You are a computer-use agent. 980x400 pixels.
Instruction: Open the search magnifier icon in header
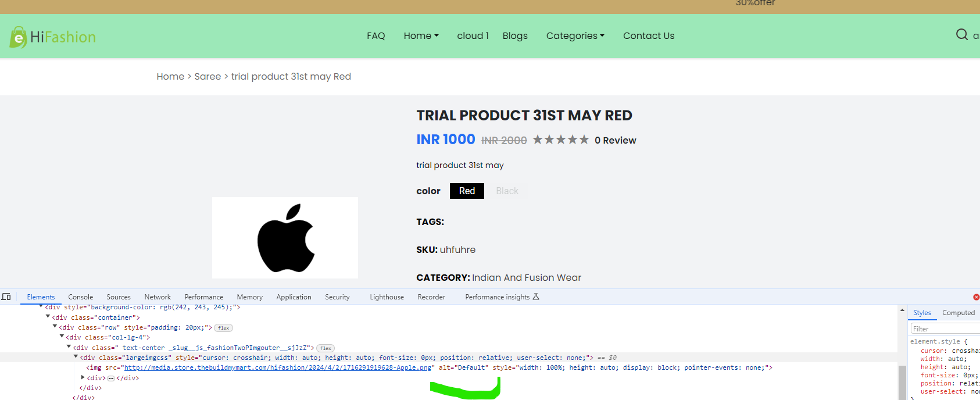[x=962, y=34]
